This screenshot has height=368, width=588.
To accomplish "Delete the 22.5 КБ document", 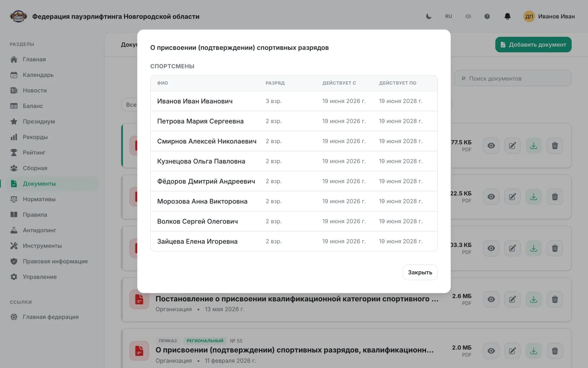I will coord(555,197).
